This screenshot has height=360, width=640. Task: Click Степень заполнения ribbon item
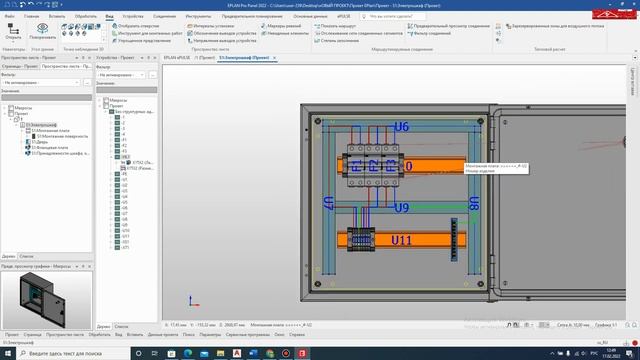[337, 40]
